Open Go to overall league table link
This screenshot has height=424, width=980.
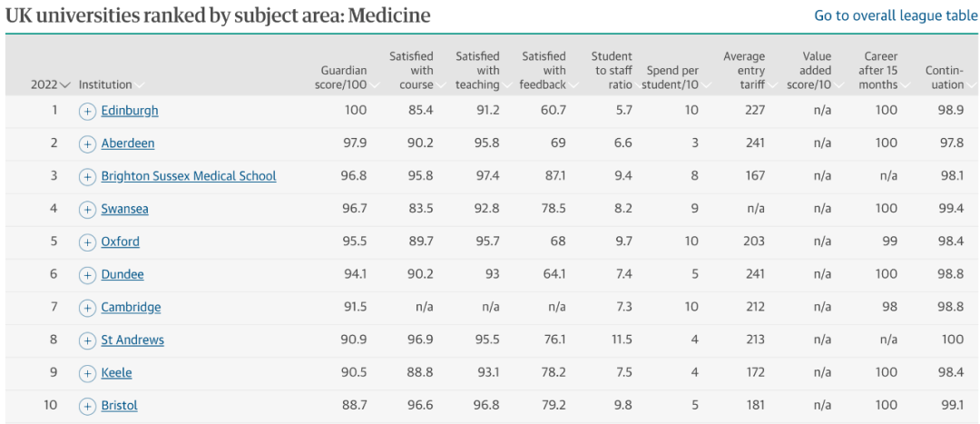(896, 15)
